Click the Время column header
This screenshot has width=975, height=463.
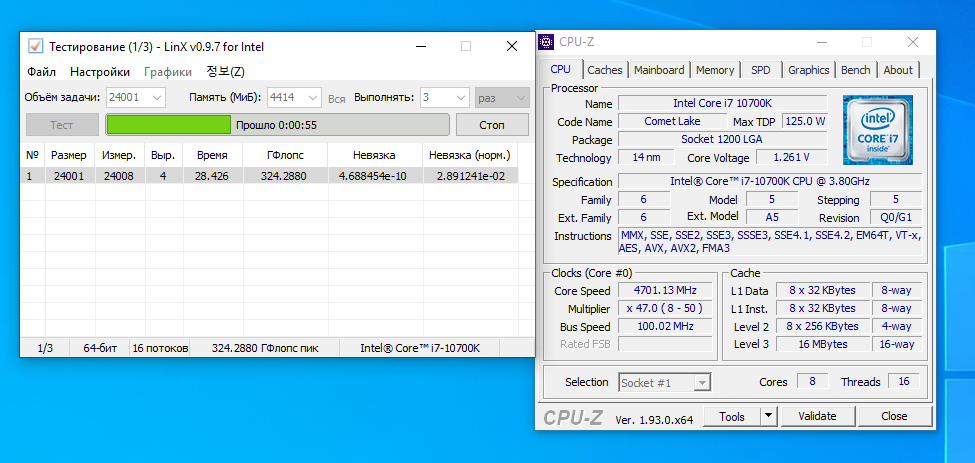tap(212, 155)
